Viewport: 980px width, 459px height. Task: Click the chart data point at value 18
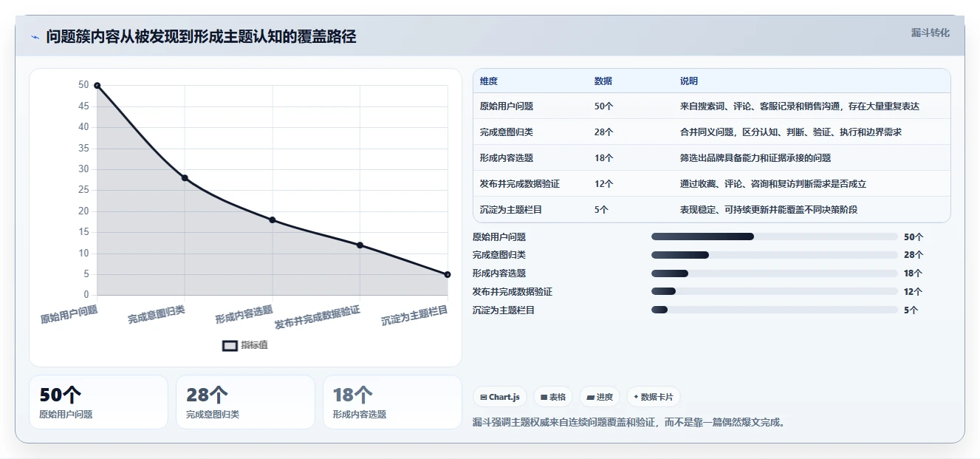[x=273, y=220]
